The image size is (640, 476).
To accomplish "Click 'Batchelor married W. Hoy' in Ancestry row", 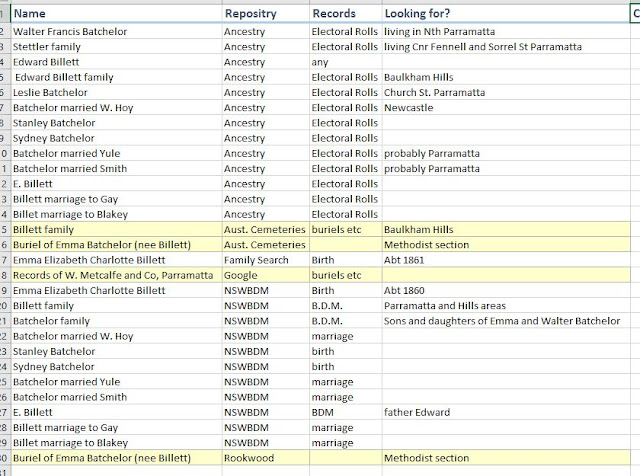I will pyautogui.click(x=116, y=108).
